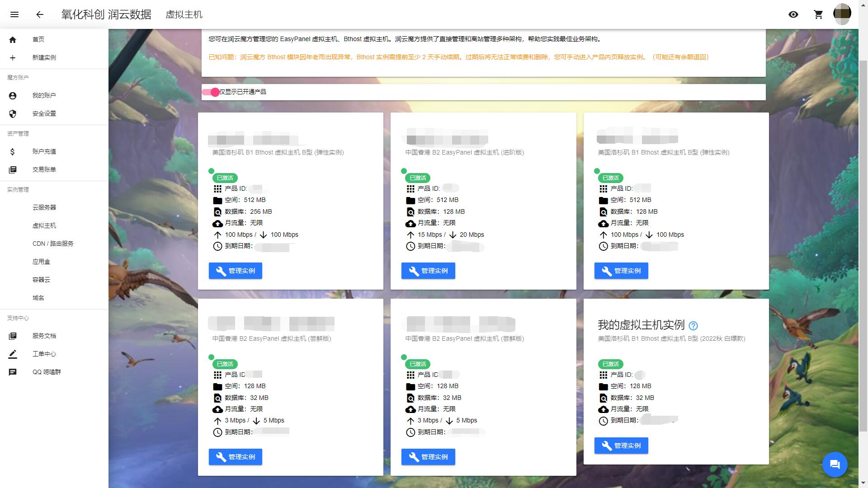Click clock icon on 2022秋 白嫖款 card

[604, 421]
